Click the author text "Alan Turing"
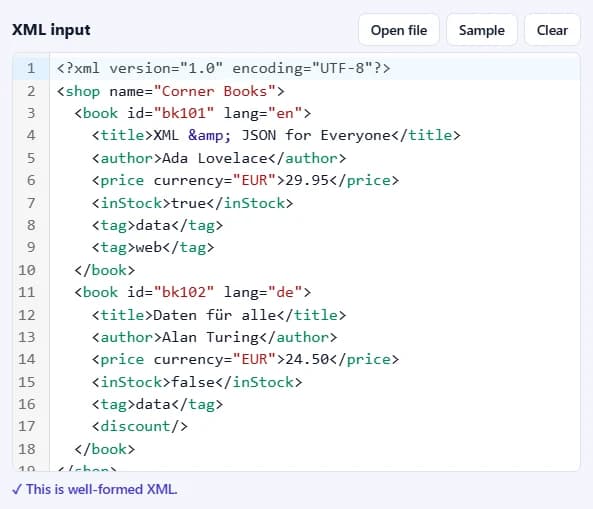This screenshot has width=593, height=509. pos(210,337)
